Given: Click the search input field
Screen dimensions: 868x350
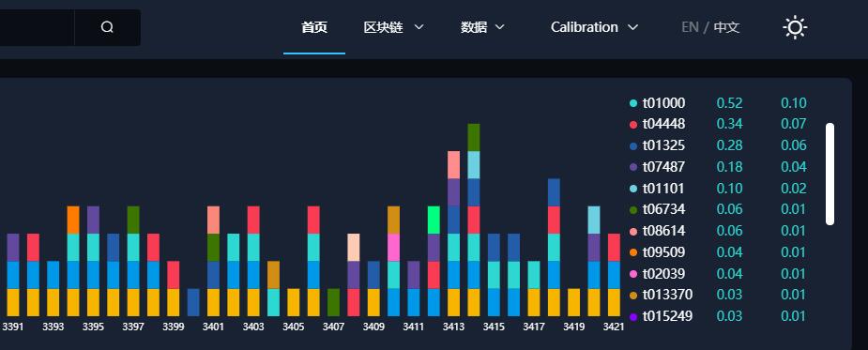Looking at the screenshot, I should [37, 27].
